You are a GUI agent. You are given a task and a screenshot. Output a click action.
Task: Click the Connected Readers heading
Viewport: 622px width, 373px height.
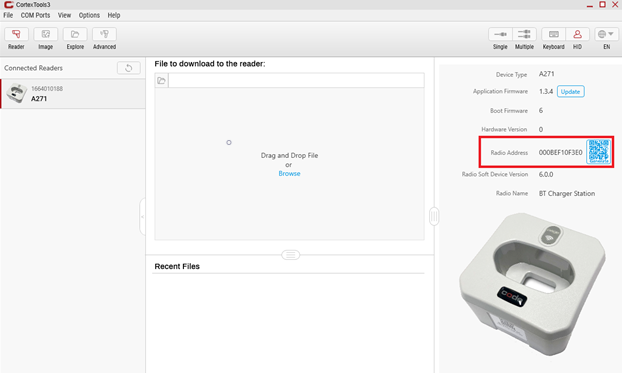pos(33,68)
